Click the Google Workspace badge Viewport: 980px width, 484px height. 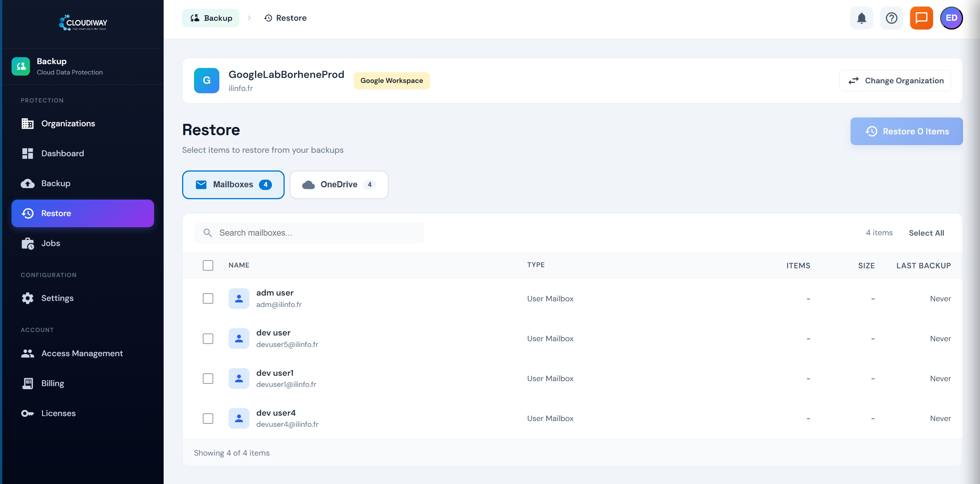(x=391, y=81)
